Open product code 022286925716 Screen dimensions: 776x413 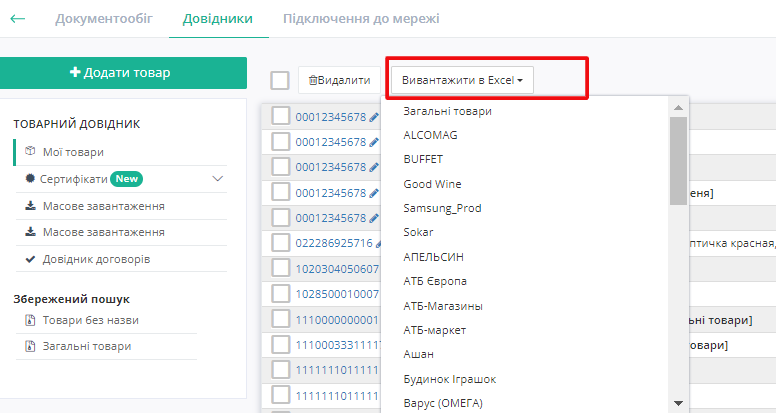(x=334, y=243)
